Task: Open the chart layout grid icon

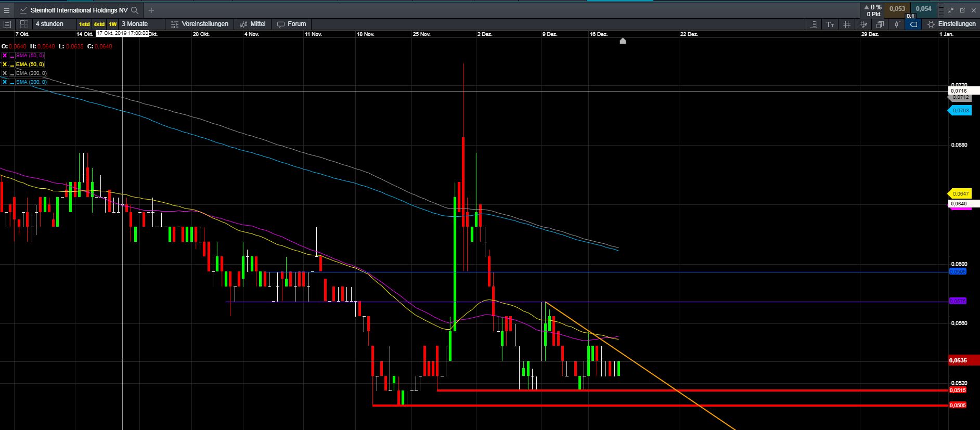Action: coord(24,24)
